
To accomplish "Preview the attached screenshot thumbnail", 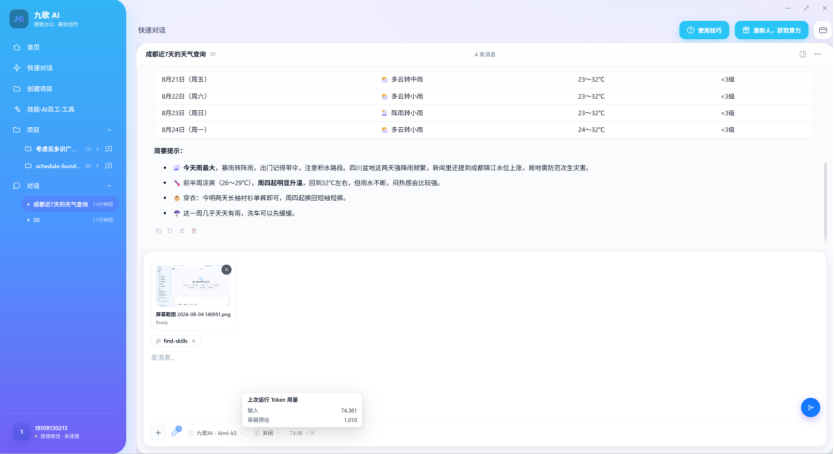I will [193, 286].
